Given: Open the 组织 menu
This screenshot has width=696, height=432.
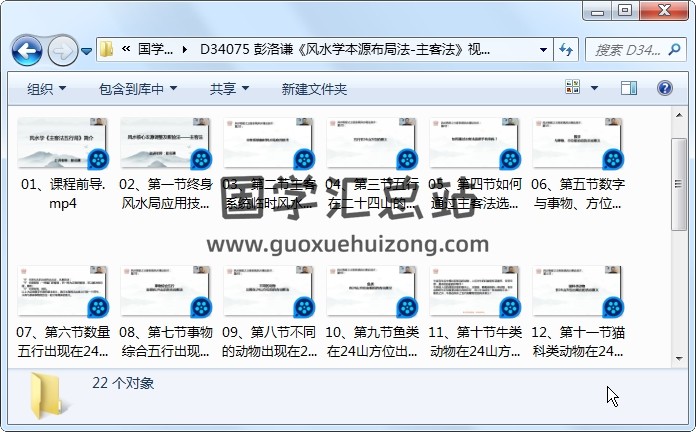Looking at the screenshot, I should [x=46, y=89].
